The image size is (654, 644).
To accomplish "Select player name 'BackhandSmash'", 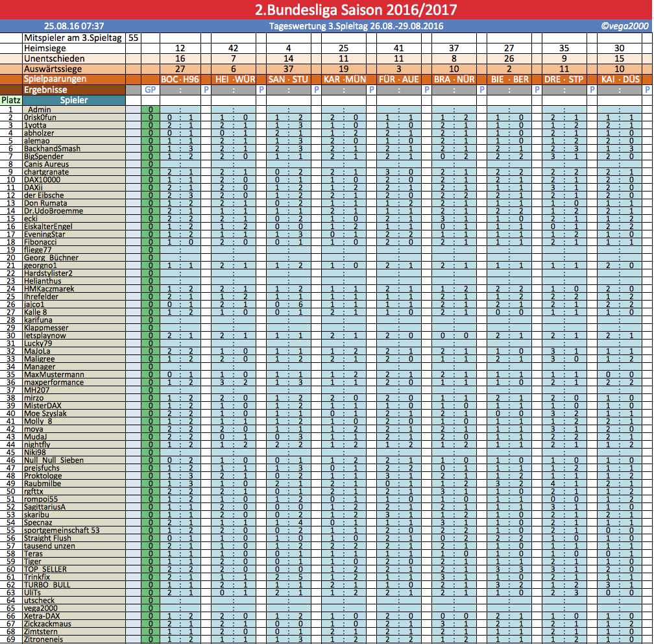I will point(52,149).
